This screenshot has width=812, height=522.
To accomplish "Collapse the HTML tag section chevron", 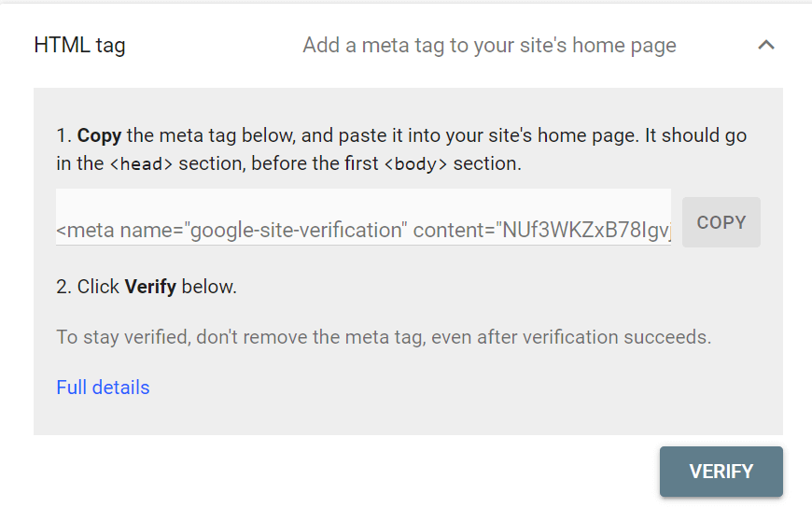I will point(766,45).
